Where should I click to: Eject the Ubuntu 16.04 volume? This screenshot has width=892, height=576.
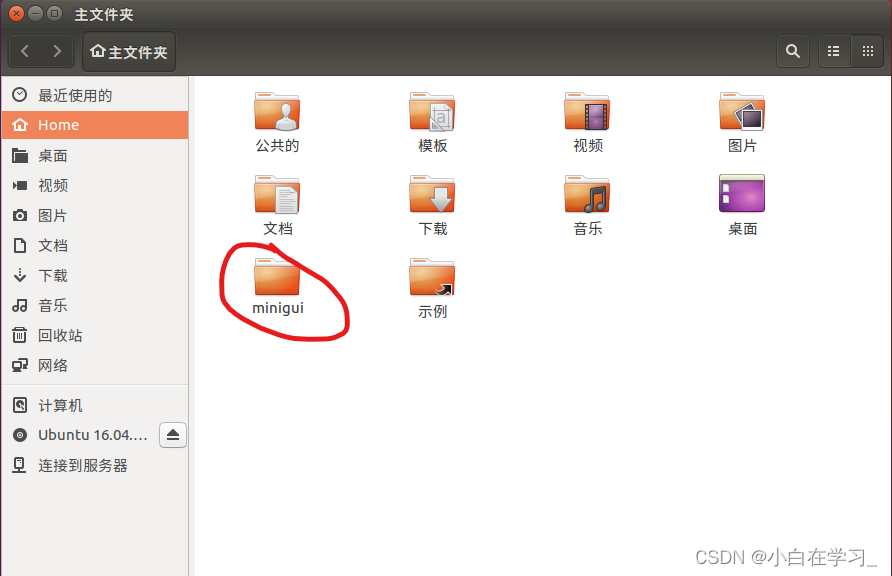pos(173,435)
